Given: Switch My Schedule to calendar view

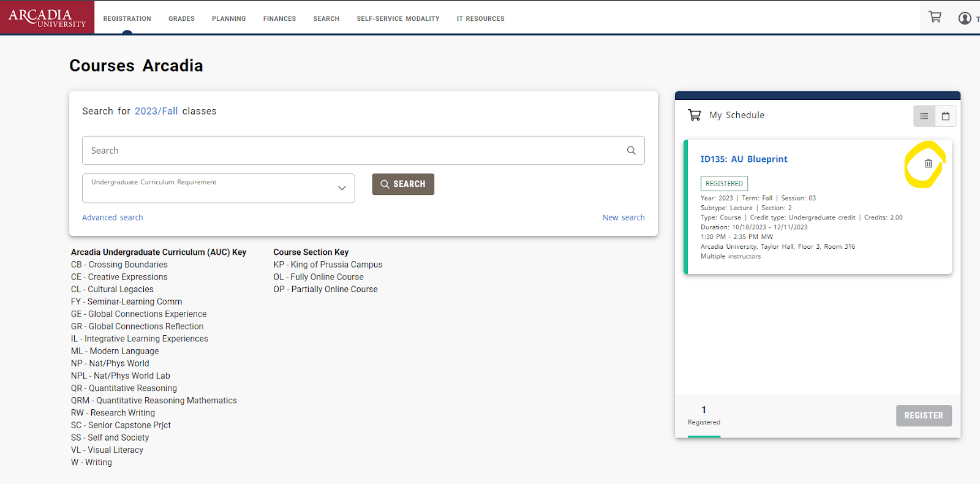Looking at the screenshot, I should coord(946,116).
